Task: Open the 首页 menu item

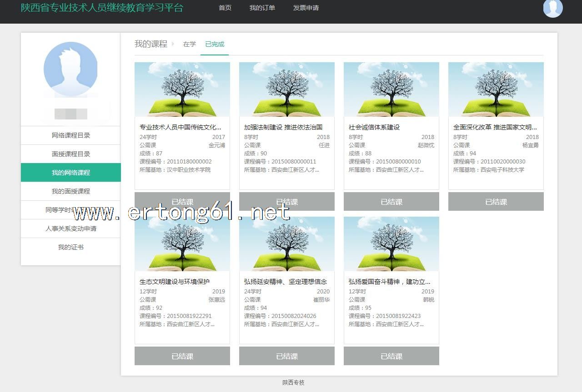Action: pos(225,8)
